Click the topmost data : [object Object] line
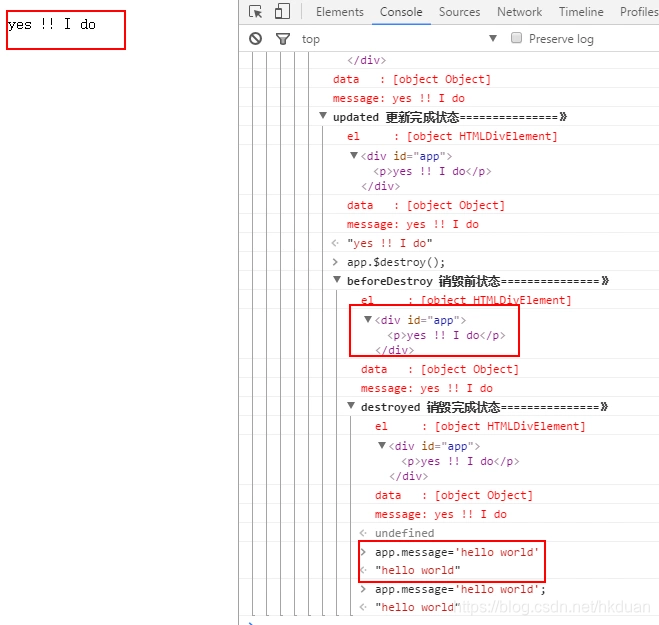This screenshot has height=625, width=659. (411, 79)
